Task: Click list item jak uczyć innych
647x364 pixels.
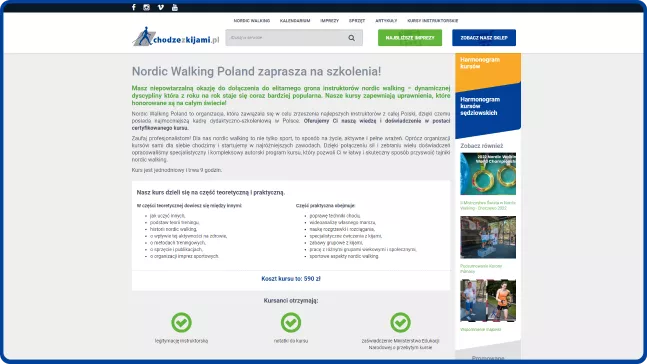Action: (x=168, y=216)
